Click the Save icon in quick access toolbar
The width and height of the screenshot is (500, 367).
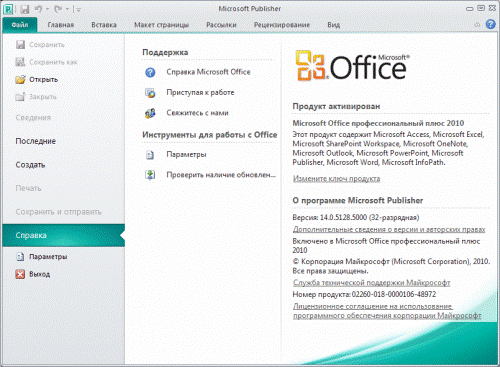point(25,9)
